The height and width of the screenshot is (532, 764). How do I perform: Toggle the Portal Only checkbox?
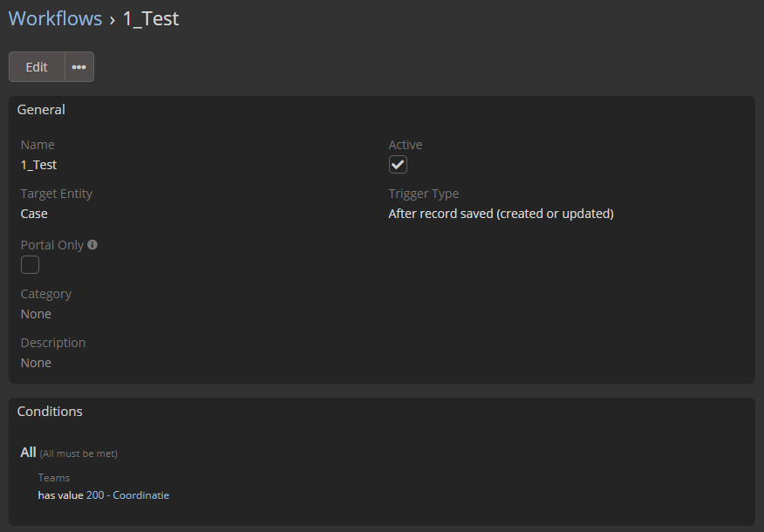point(30,265)
